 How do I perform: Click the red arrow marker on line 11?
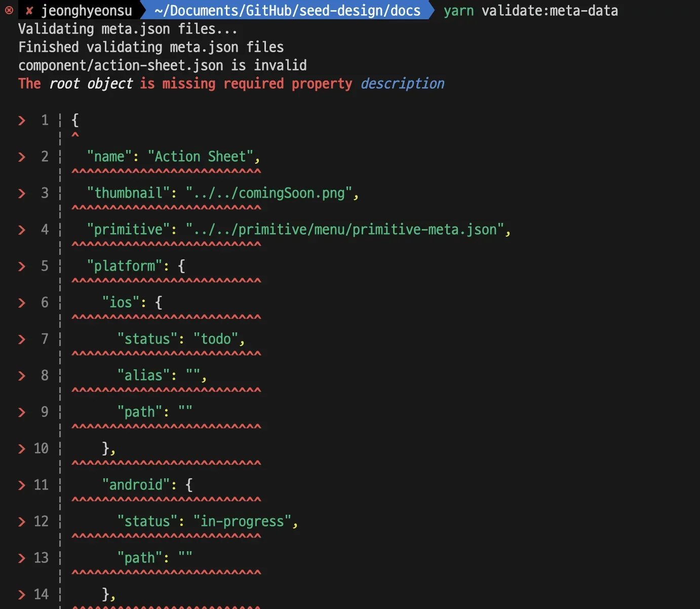pyautogui.click(x=22, y=485)
